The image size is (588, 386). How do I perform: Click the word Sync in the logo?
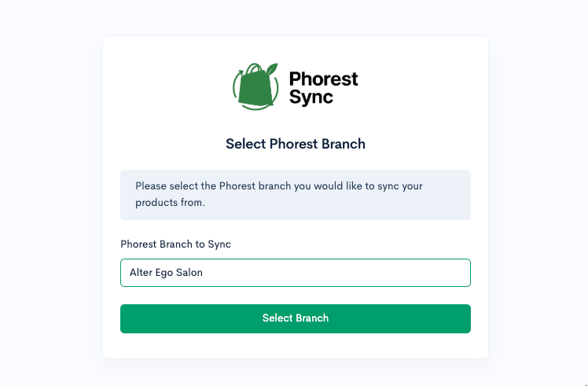(311, 97)
